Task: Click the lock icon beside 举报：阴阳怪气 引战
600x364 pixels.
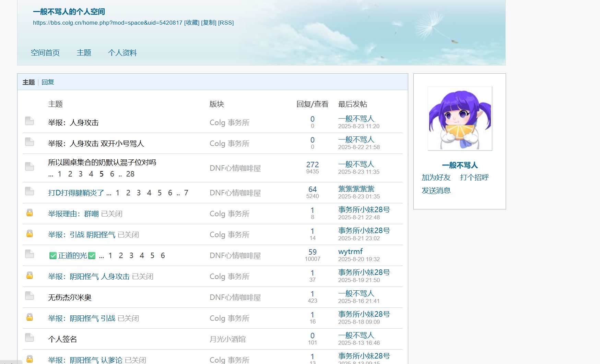Action: (30, 317)
